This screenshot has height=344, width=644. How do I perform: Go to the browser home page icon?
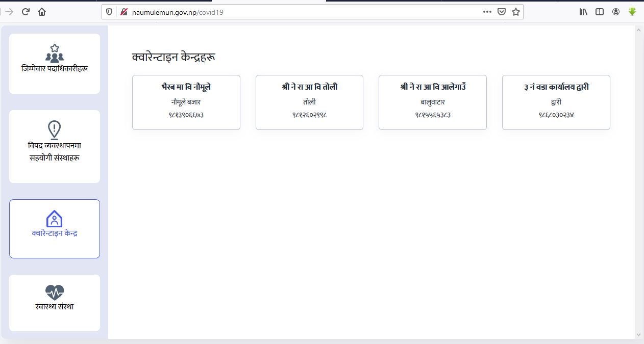click(x=42, y=12)
